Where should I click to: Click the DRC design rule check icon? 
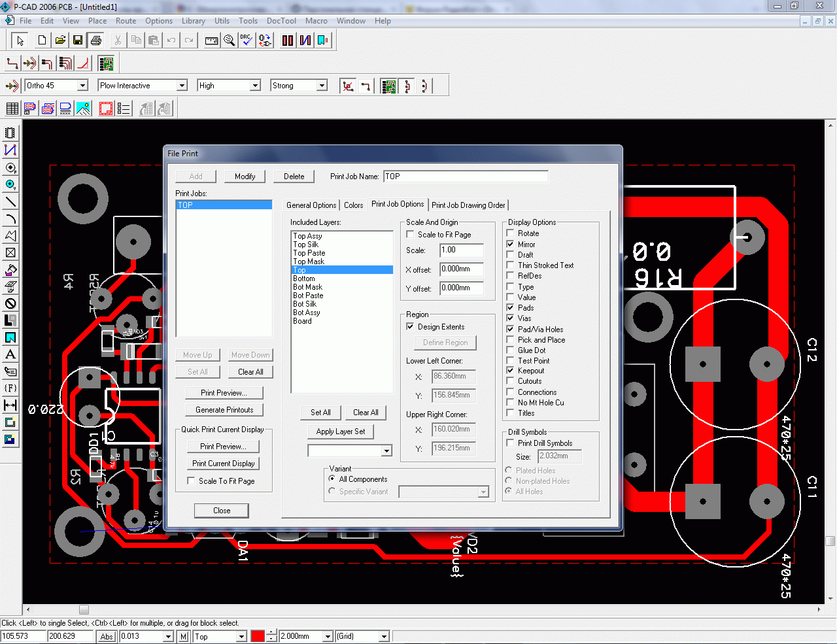[x=247, y=41]
